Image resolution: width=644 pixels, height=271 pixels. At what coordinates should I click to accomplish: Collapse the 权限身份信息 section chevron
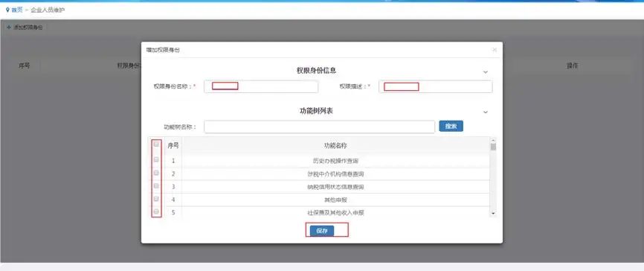pos(486,72)
